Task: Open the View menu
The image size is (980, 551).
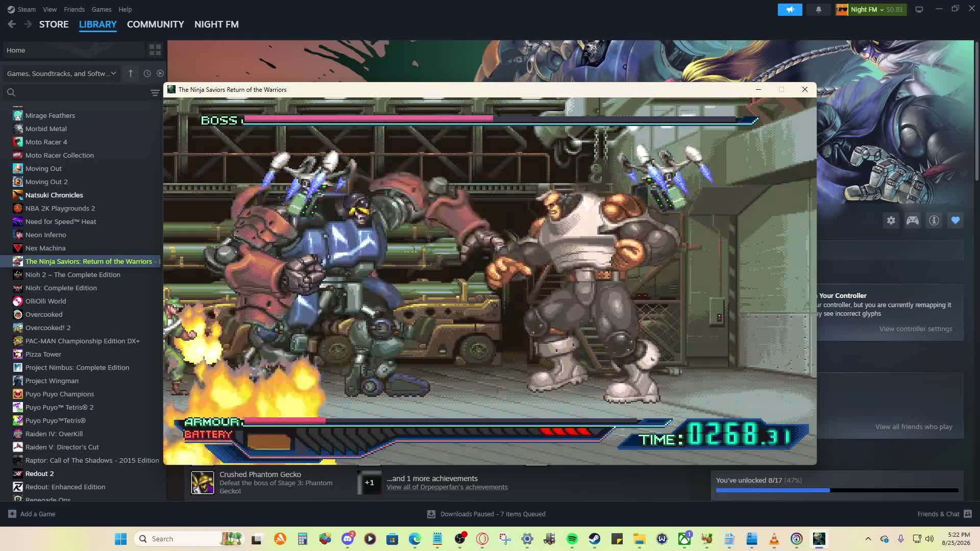Action: 50,9
